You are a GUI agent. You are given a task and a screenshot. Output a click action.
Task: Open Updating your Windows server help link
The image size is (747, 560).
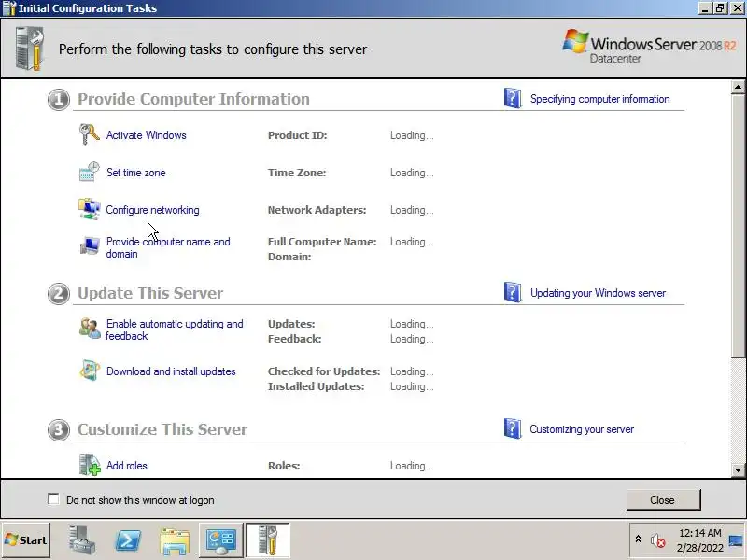(598, 293)
